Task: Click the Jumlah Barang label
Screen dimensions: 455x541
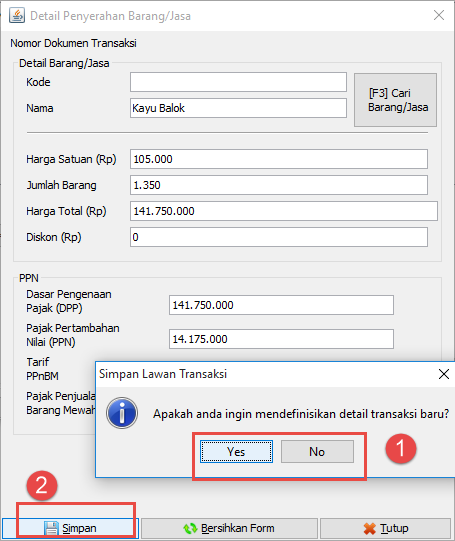Action: coord(61,185)
